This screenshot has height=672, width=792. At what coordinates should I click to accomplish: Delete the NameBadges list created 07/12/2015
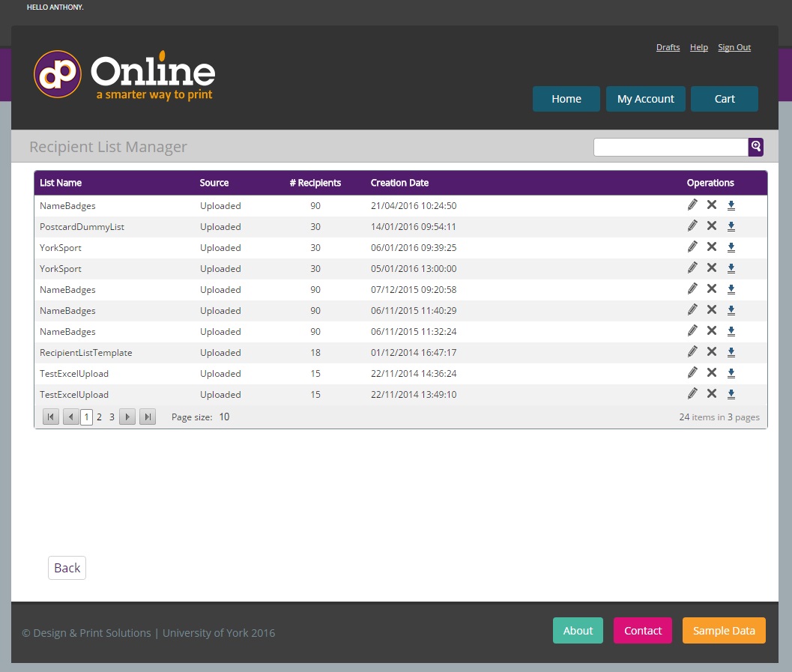712,288
